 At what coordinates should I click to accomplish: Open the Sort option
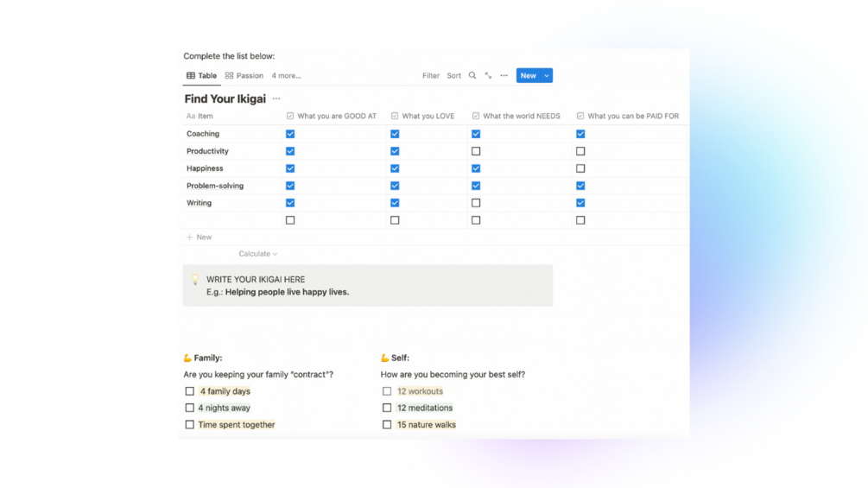point(454,75)
